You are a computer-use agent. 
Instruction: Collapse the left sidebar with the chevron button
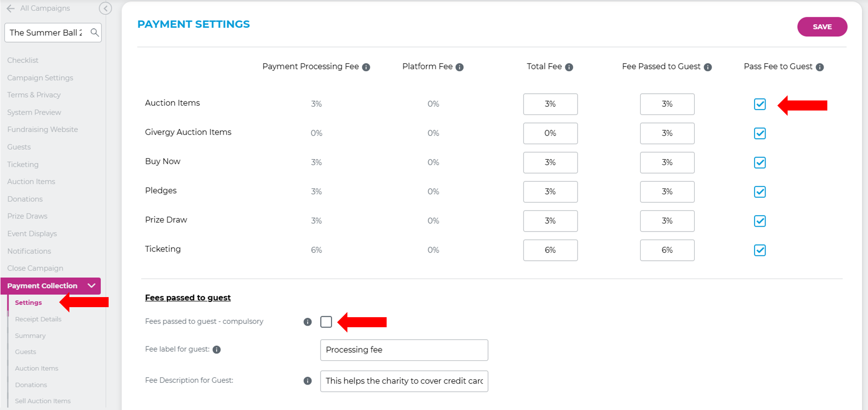point(105,8)
